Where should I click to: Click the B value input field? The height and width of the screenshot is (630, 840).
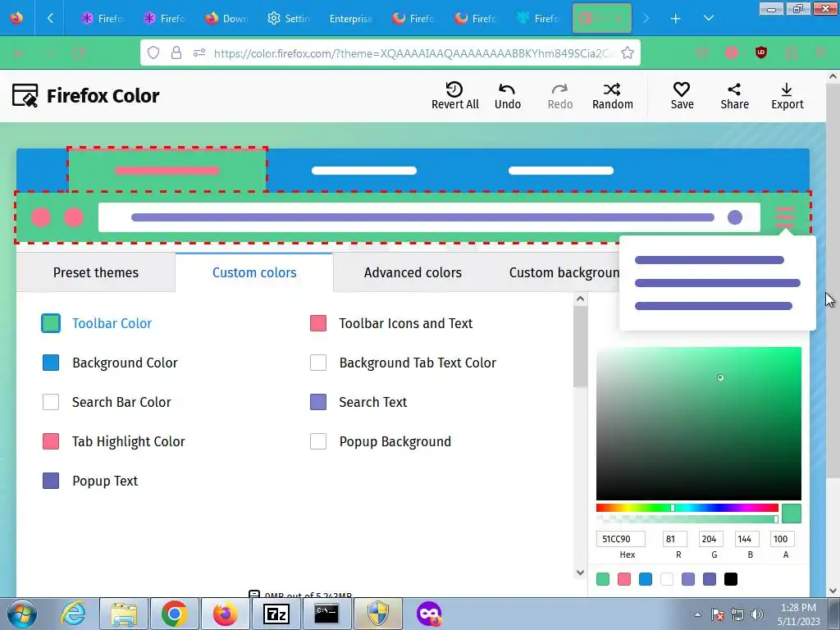[746, 539]
